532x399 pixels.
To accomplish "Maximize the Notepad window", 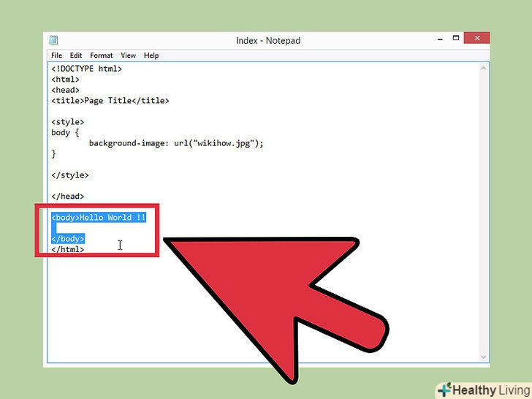I will click(x=456, y=38).
